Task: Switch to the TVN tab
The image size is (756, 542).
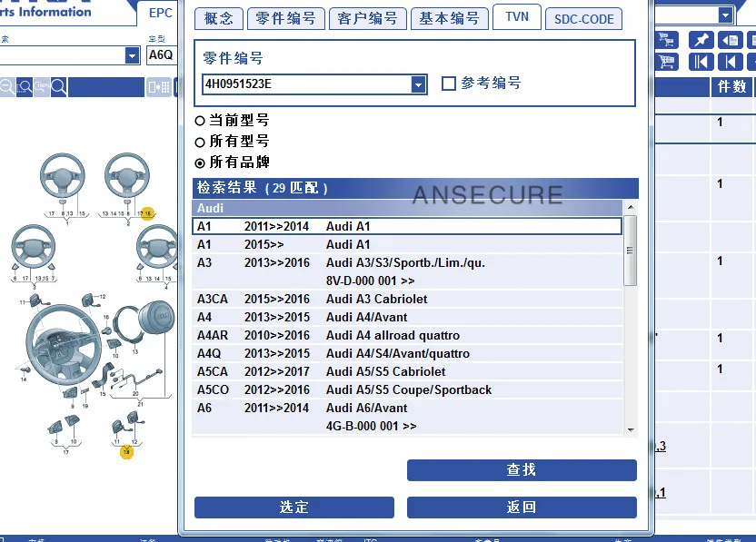Action: 517,17
